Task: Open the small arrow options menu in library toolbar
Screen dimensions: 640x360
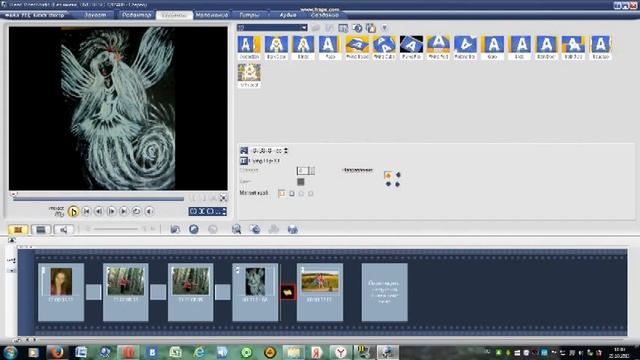Action: click(x=384, y=28)
